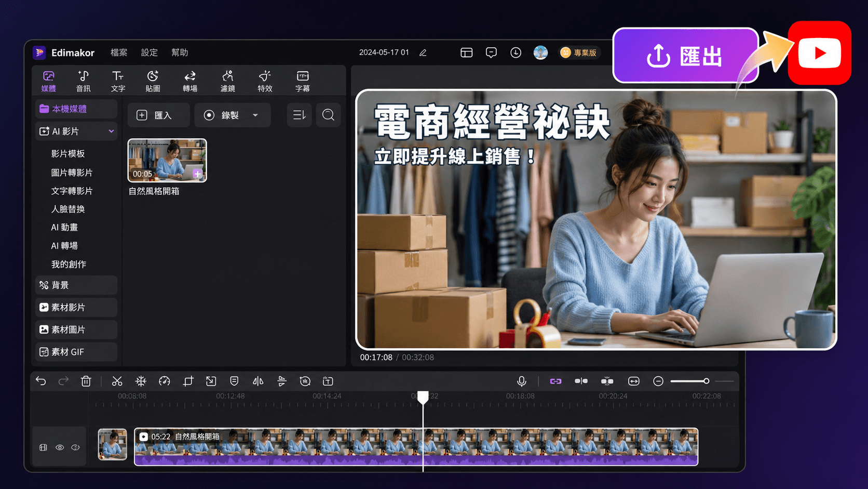This screenshot has width=868, height=489.
Task: Open the 媒體 media tab
Action: (49, 82)
